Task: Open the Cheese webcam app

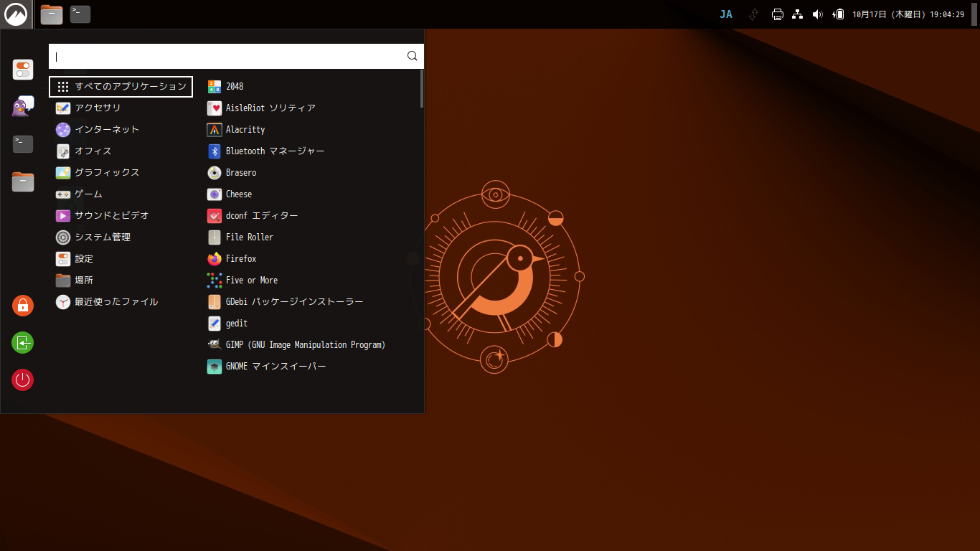Action: click(x=238, y=194)
